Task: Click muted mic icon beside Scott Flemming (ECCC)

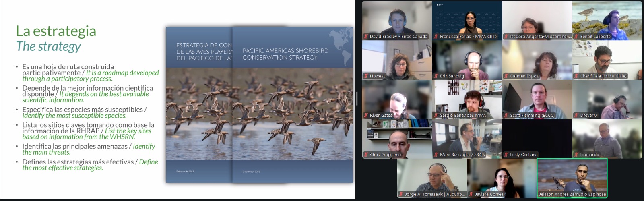Action: 506,116
